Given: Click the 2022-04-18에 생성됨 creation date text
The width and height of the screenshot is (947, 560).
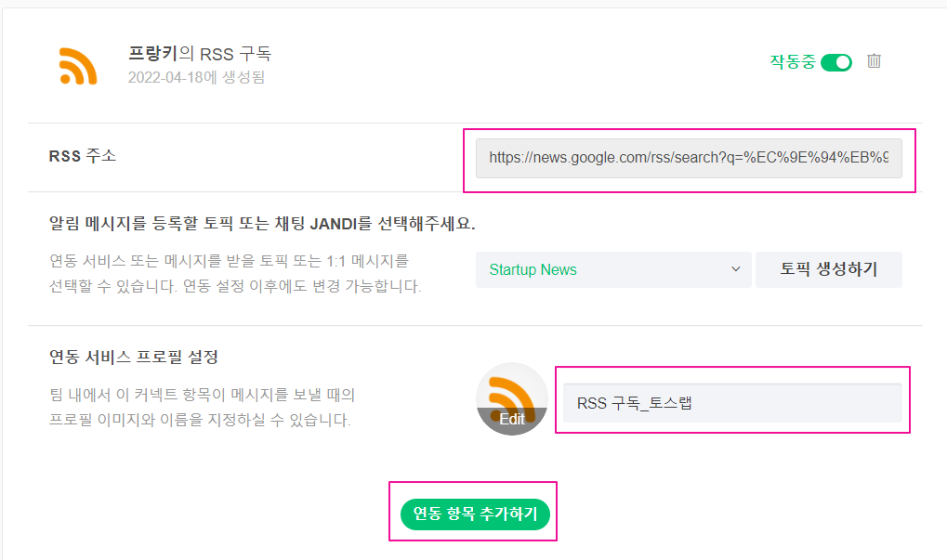Looking at the screenshot, I should [196, 77].
